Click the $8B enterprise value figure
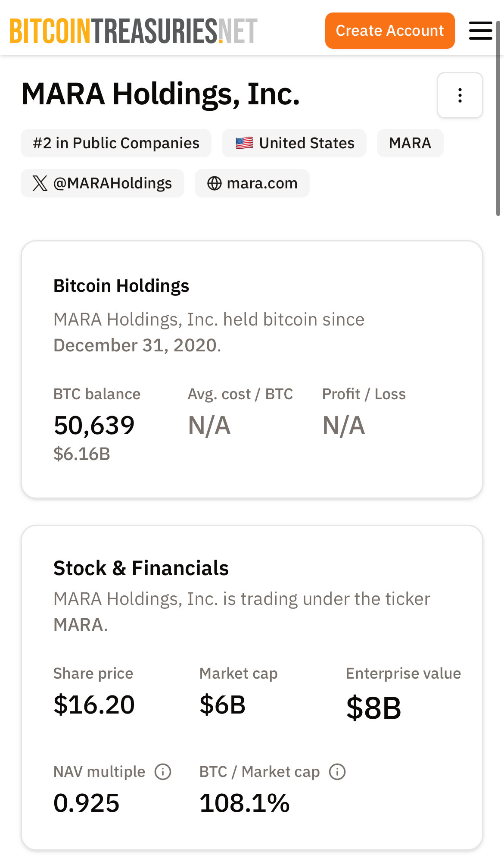The image size is (504, 861). (373, 708)
